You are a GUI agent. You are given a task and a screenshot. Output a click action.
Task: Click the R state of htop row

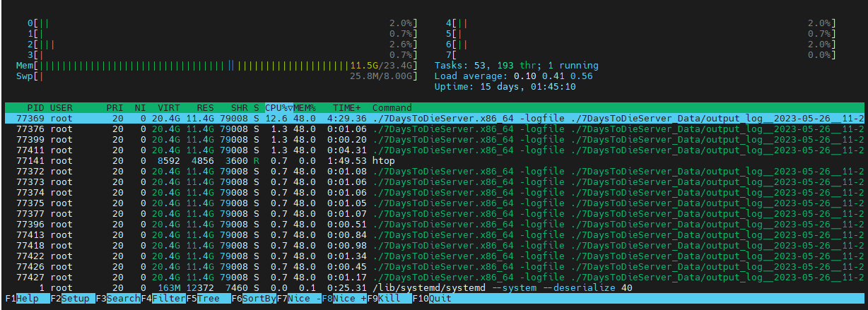(x=257, y=160)
